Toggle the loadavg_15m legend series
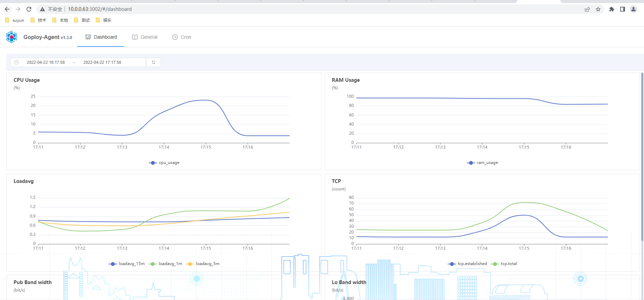 (x=127, y=264)
